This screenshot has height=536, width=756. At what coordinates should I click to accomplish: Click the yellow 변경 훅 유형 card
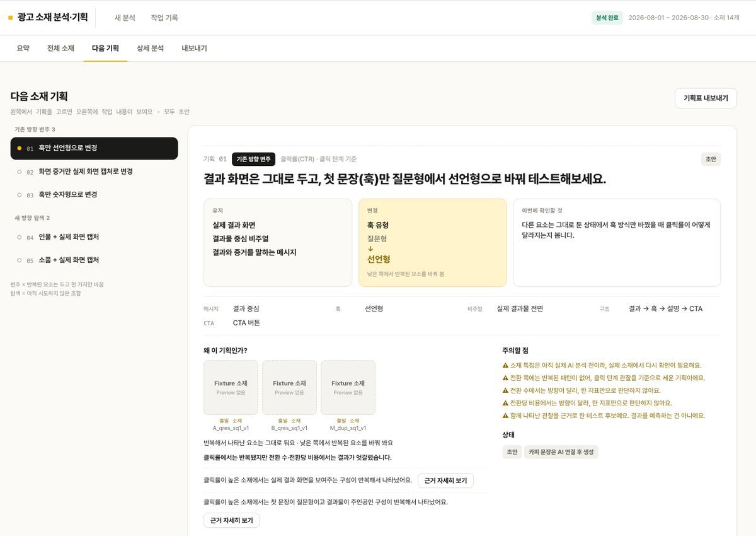coord(432,243)
